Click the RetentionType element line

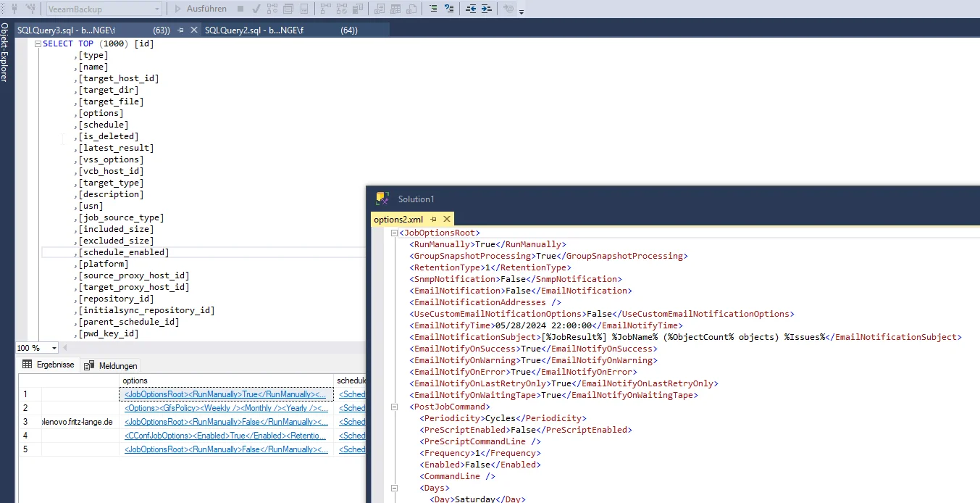coord(490,267)
